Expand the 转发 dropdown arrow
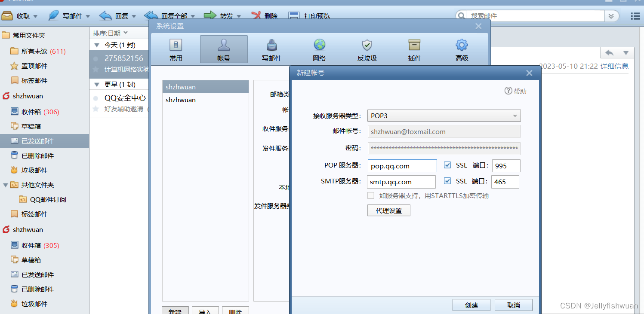The width and height of the screenshot is (644, 314). click(239, 16)
